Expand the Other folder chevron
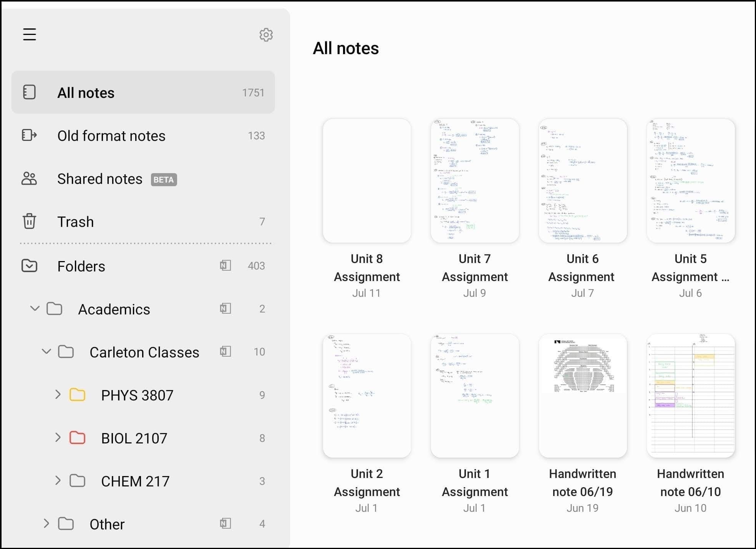 (46, 524)
